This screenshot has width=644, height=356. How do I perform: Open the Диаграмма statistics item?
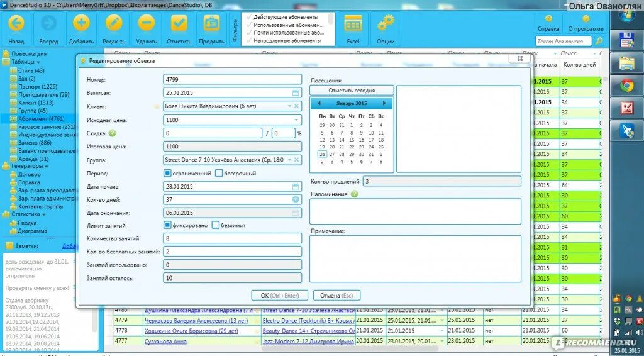[x=33, y=231]
